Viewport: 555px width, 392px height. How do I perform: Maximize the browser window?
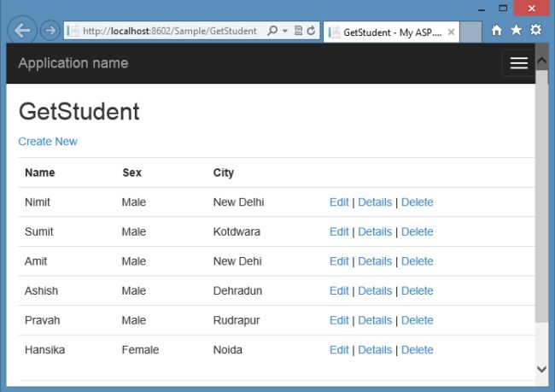[x=503, y=9]
